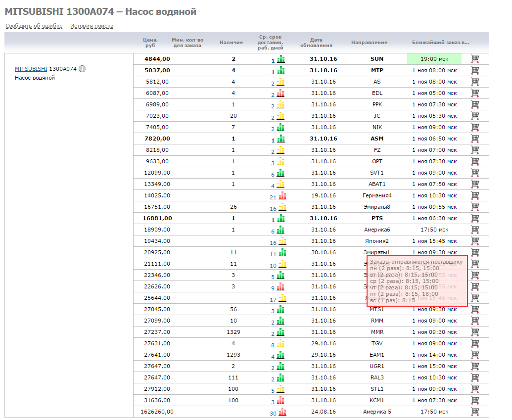The image size is (512, 420).
Task: Click the delivery statistics bar icon for EDL
Action: (x=280, y=93)
